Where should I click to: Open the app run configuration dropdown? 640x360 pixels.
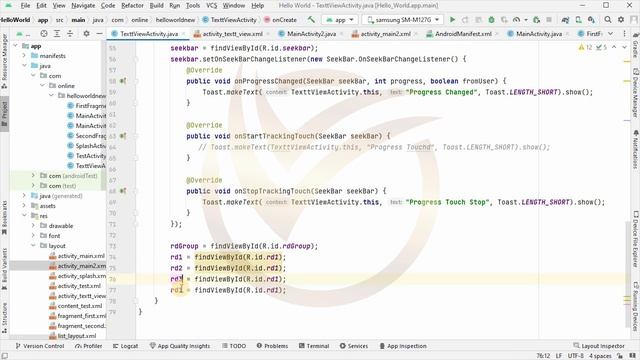click(340, 20)
